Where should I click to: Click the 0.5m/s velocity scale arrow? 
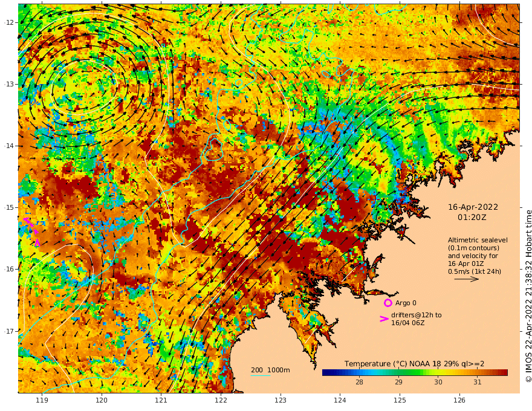pyautogui.click(x=467, y=279)
